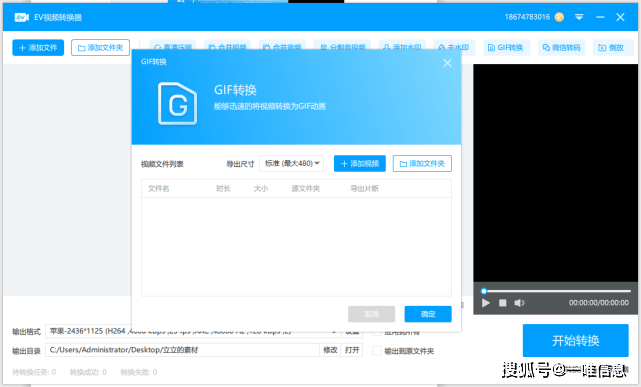
Task: Click the 转换失败: 0 status text
Action: click(x=139, y=372)
